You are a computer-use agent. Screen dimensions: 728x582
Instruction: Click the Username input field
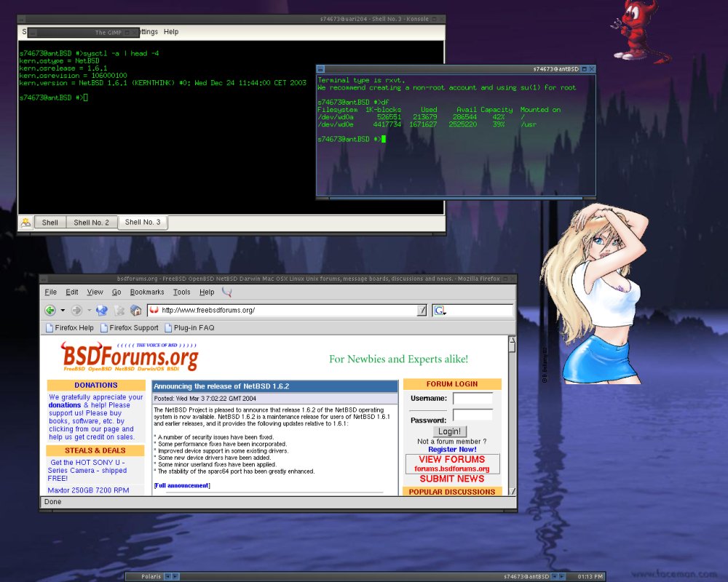click(x=472, y=399)
